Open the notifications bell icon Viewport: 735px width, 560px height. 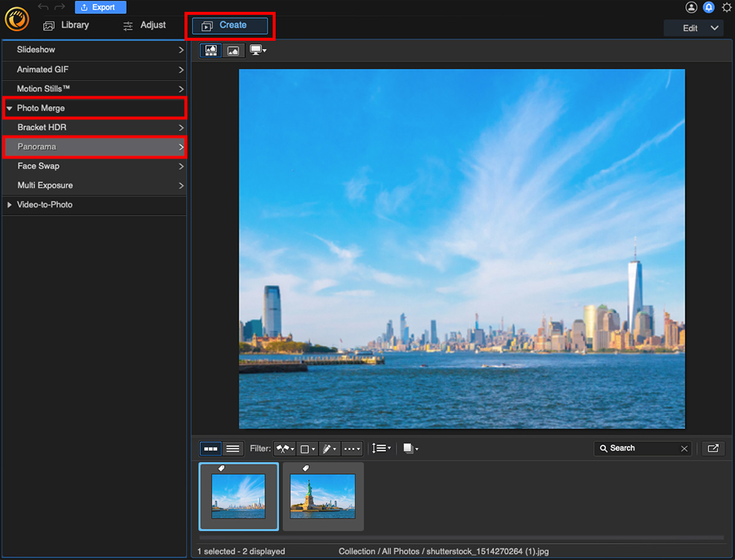(x=708, y=7)
